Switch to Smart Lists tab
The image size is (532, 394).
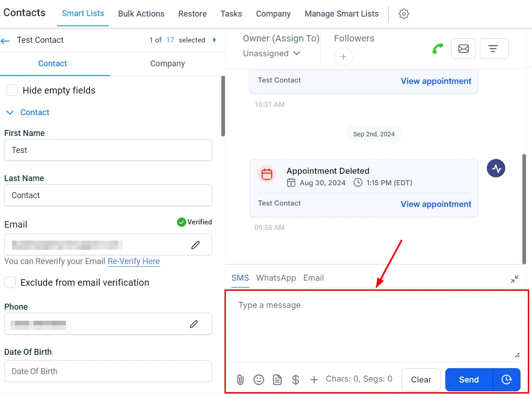coord(83,13)
